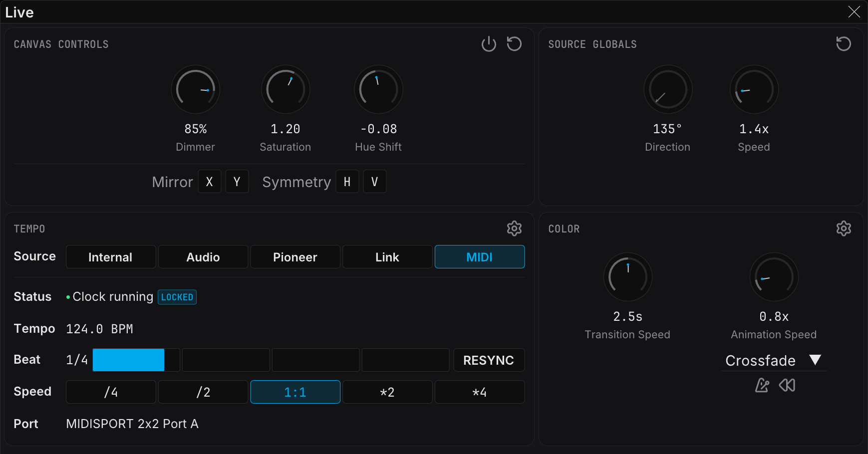Click the Animation Speed knob

[x=774, y=277]
